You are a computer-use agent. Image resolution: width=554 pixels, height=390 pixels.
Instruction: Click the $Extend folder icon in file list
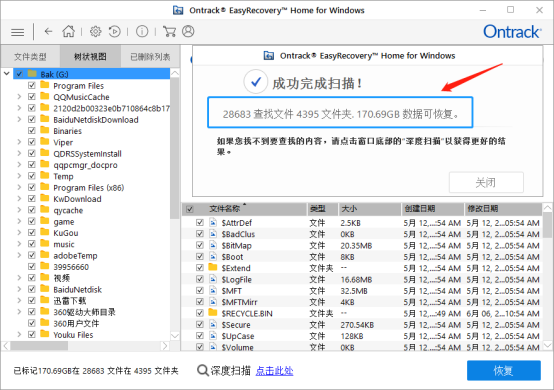point(213,267)
